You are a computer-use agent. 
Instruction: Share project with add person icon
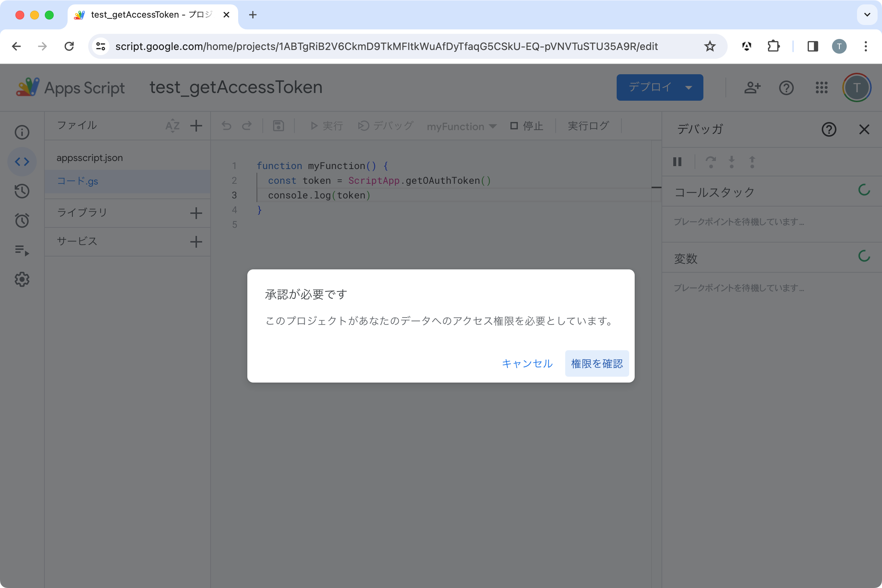click(x=752, y=87)
